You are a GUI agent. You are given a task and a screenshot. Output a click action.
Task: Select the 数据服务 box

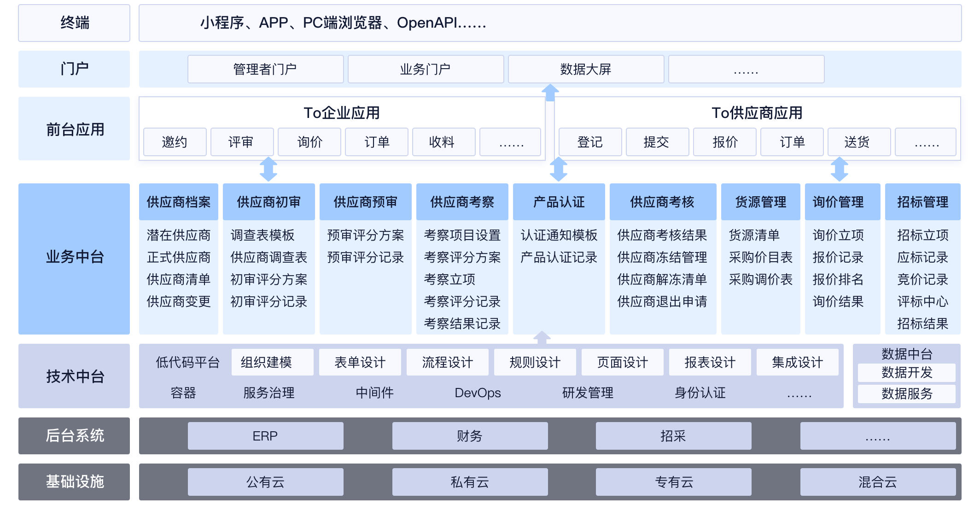click(907, 393)
